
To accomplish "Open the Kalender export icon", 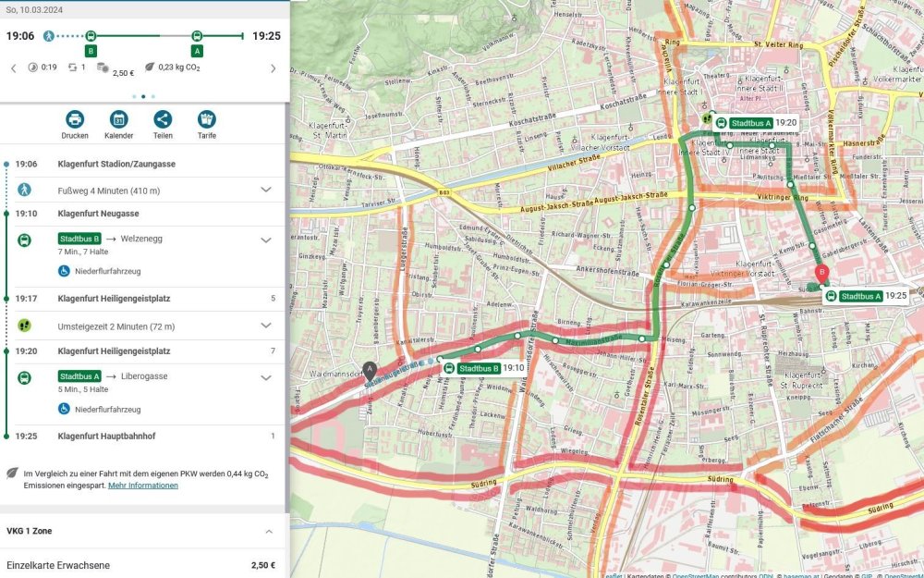I will point(118,119).
